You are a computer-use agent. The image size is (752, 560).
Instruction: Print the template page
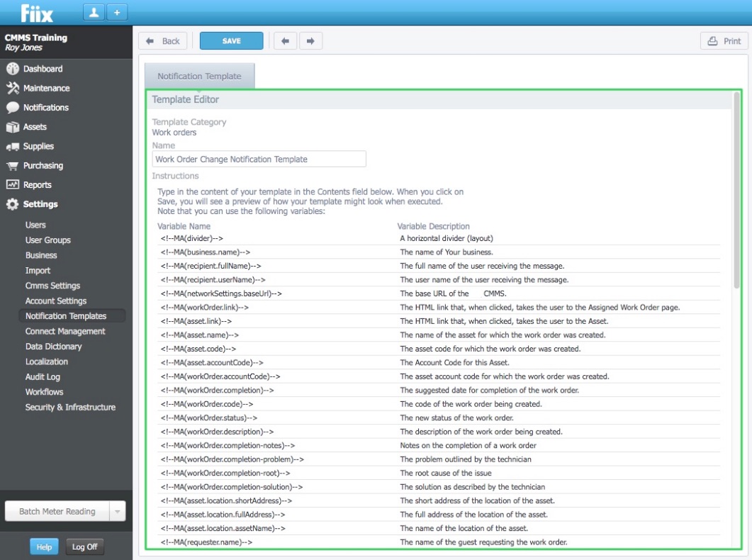click(724, 40)
